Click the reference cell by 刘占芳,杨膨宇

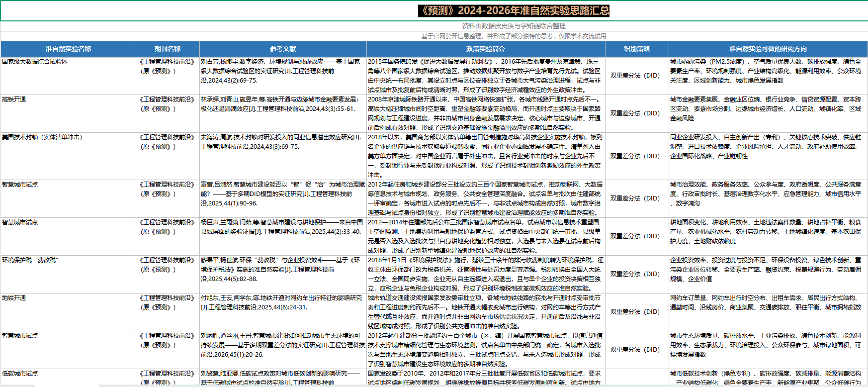pos(283,76)
